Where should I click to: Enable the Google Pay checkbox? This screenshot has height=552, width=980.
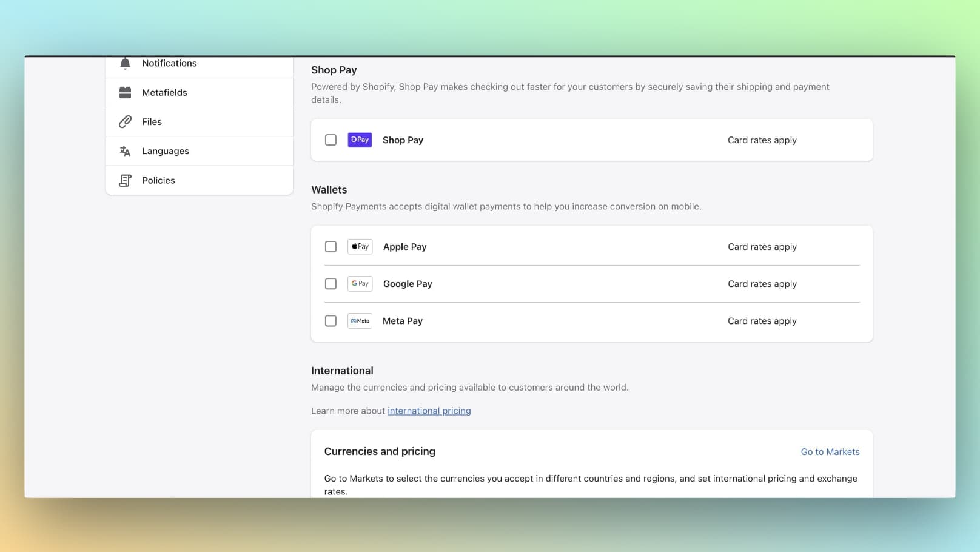331,283
